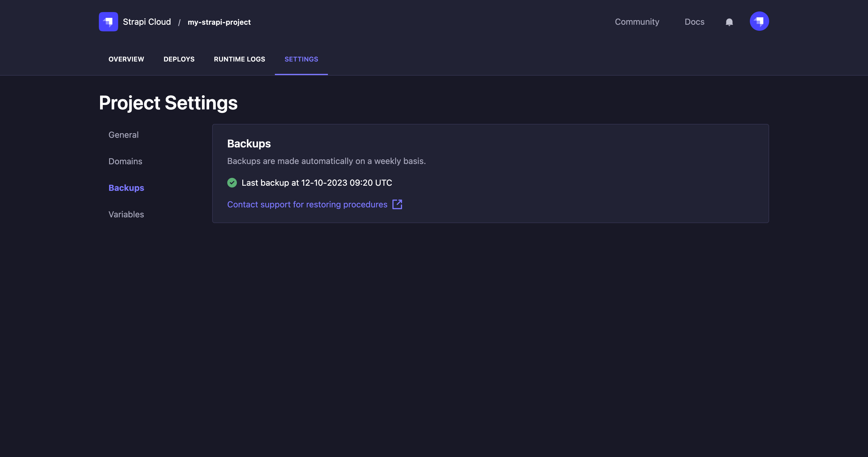Switch to the Overview tab

[126, 59]
